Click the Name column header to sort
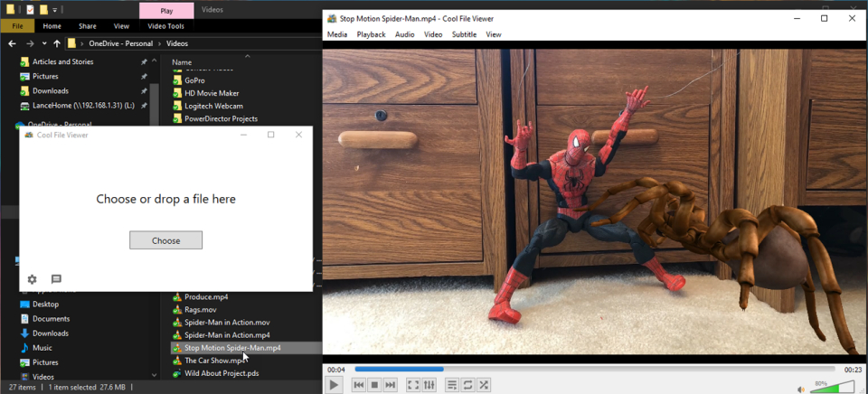 (182, 62)
